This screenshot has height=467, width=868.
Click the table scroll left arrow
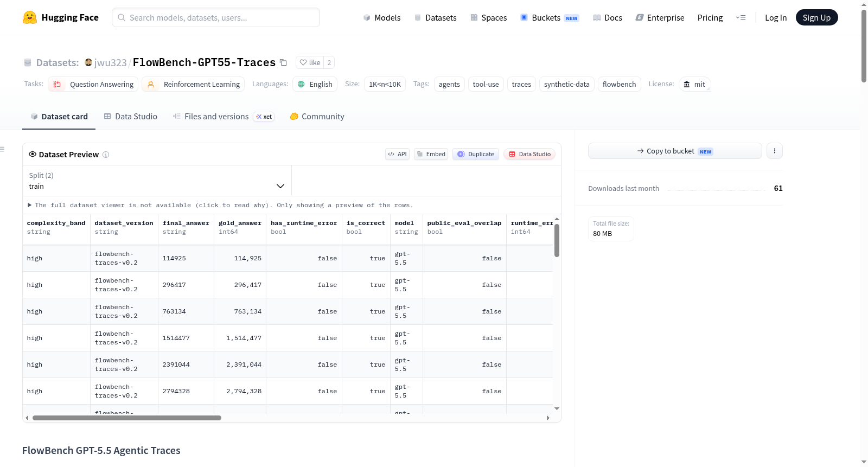[27, 418]
